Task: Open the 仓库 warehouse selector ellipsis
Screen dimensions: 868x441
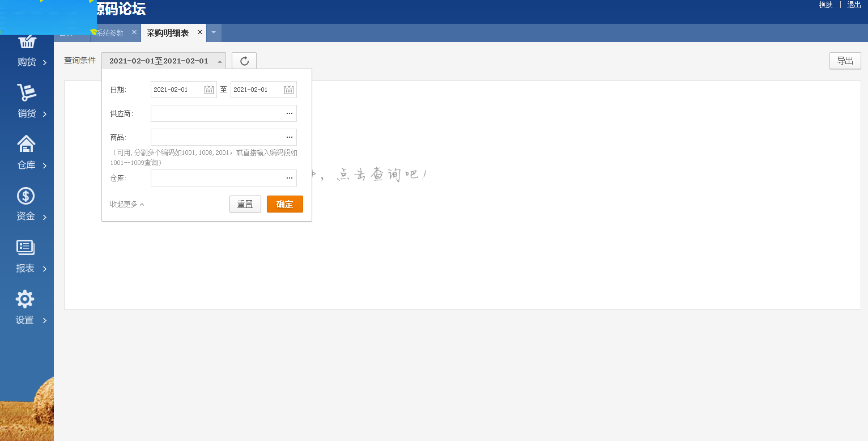Action: pos(290,178)
